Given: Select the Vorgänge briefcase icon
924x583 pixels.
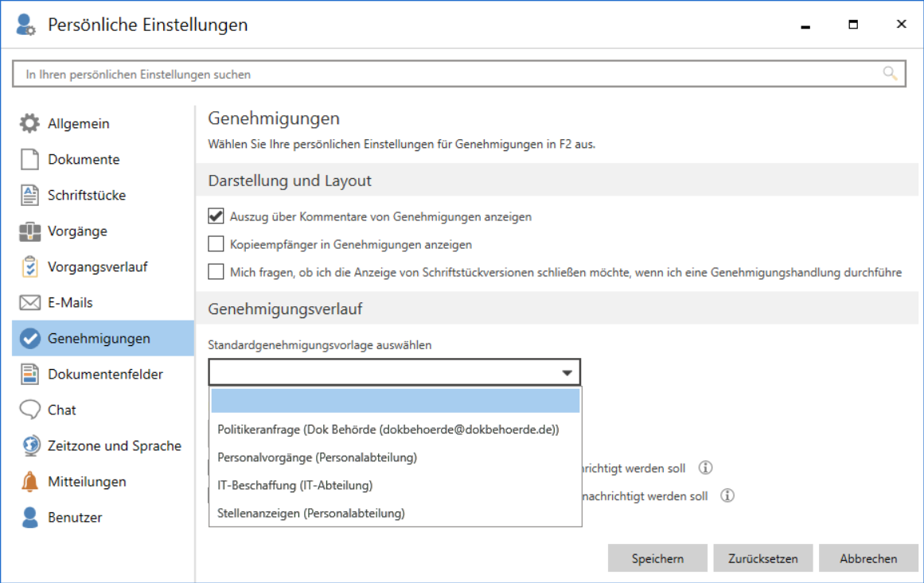Looking at the screenshot, I should 29,231.
